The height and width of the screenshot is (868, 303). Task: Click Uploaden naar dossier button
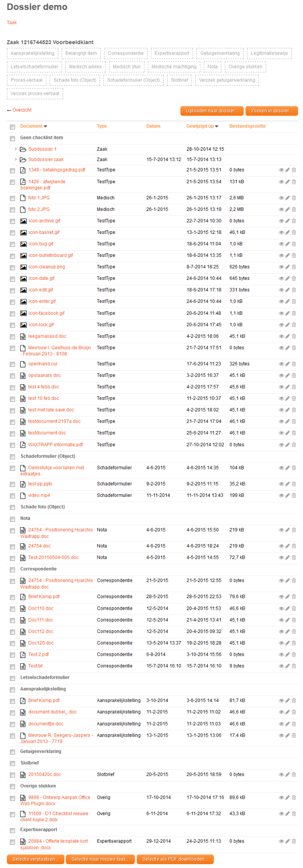pos(212,111)
